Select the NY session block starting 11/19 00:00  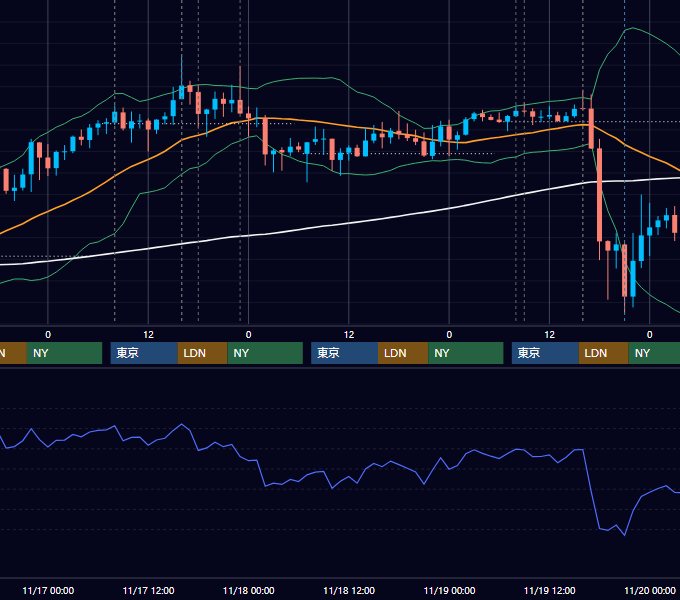465,353
